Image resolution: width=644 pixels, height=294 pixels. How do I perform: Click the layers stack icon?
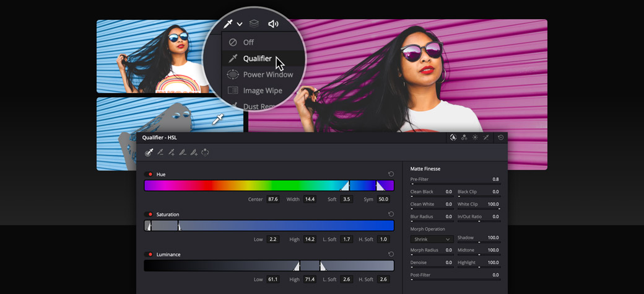(x=254, y=24)
